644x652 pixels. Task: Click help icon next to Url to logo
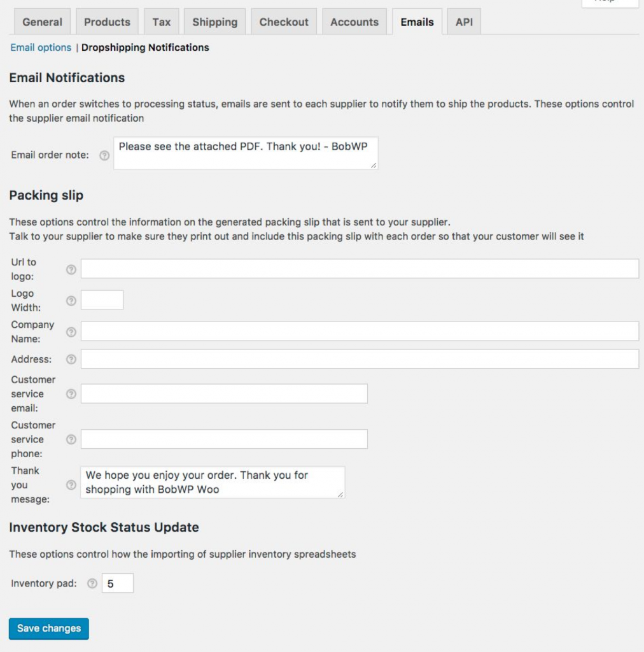click(71, 269)
